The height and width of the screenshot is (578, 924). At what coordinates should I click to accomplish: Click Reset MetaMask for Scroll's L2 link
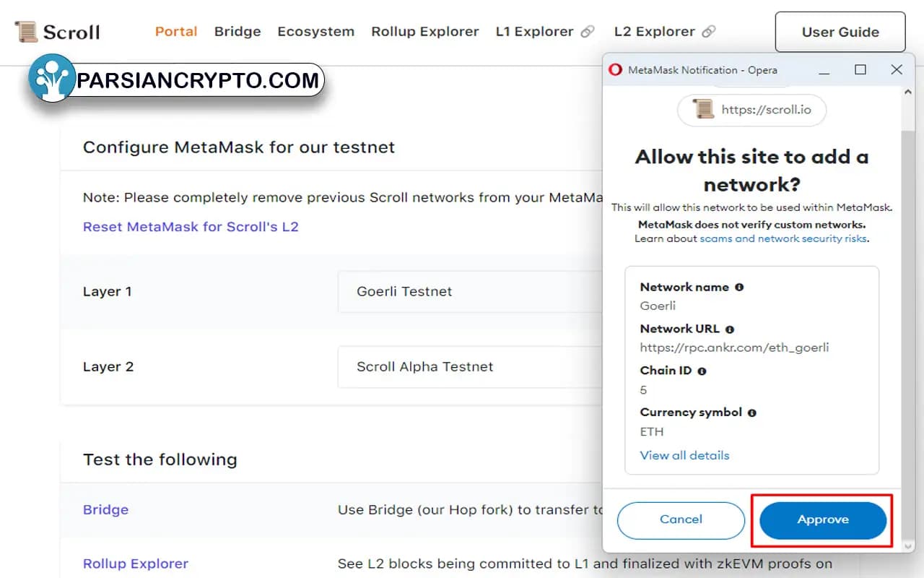point(191,227)
